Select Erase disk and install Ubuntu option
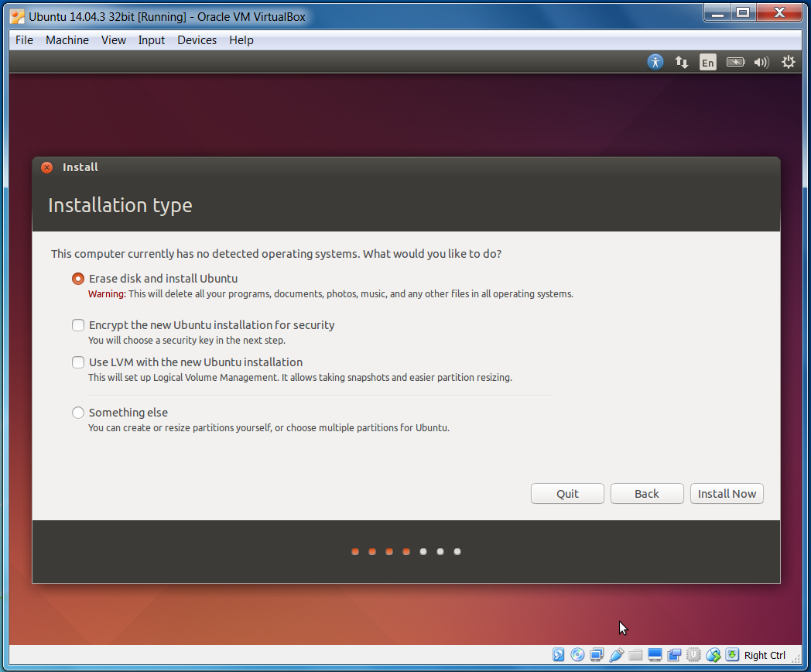The width and height of the screenshot is (811, 672). (x=77, y=279)
